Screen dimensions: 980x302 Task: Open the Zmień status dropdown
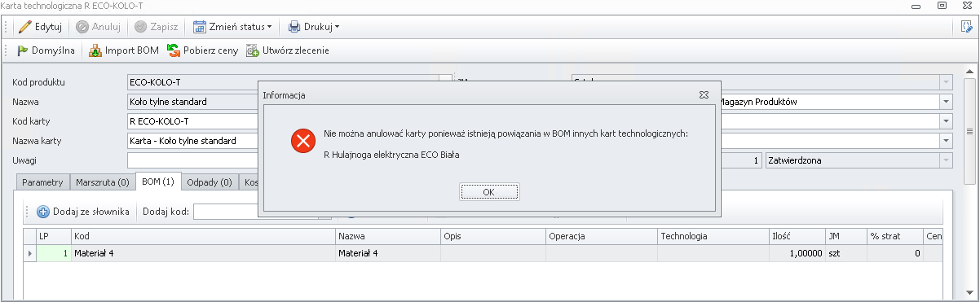pos(232,26)
